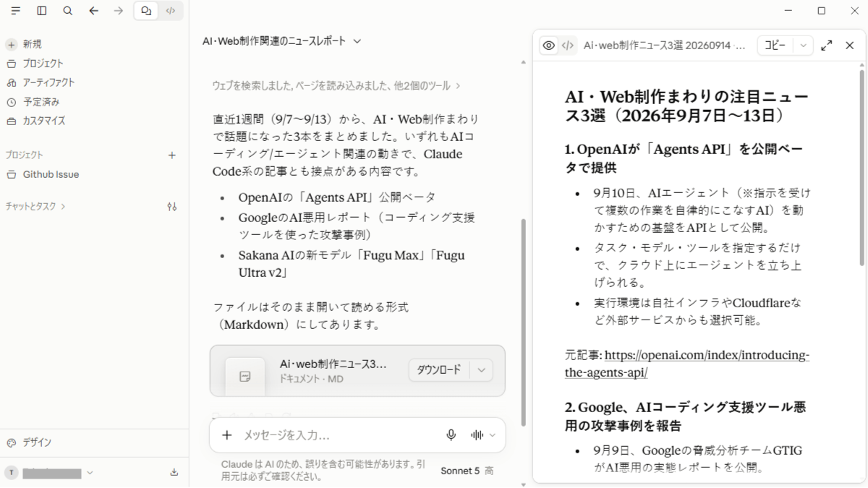Add attachment with plus icon
Image resolution: width=868 pixels, height=488 pixels.
click(x=227, y=435)
